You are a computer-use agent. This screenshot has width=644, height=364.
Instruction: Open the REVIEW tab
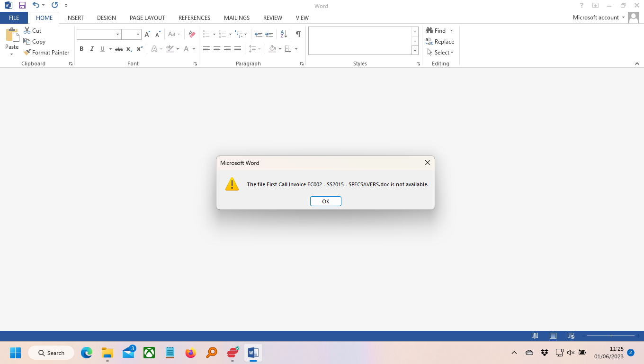pos(273,18)
